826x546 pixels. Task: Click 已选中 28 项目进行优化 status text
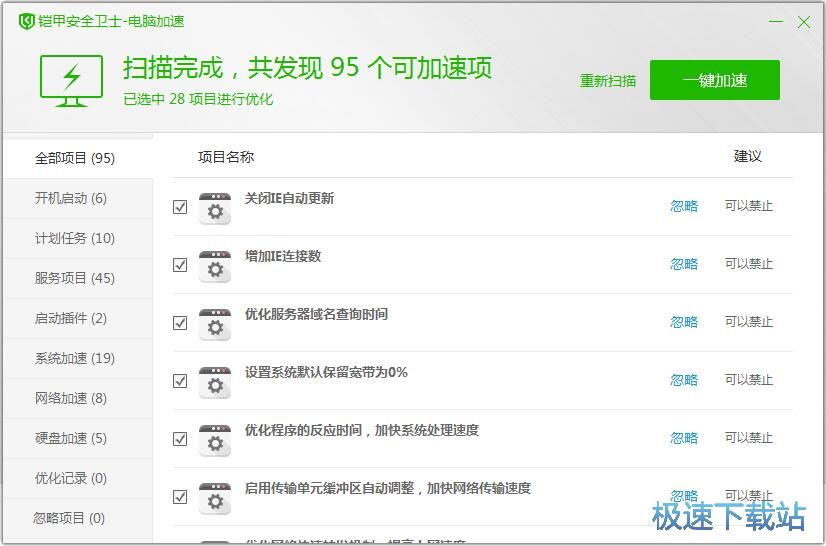[x=198, y=99]
